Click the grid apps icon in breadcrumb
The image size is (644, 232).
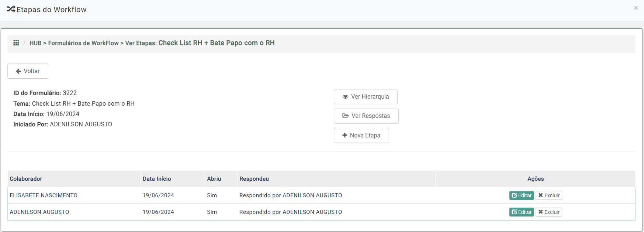coord(16,43)
